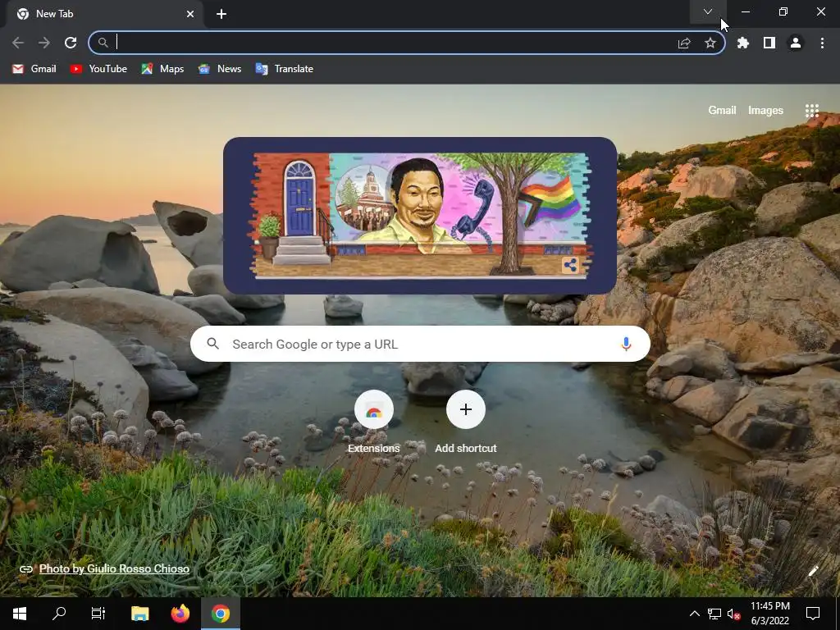
Task: Launch Firefox from the taskbar
Action: pyautogui.click(x=180, y=614)
